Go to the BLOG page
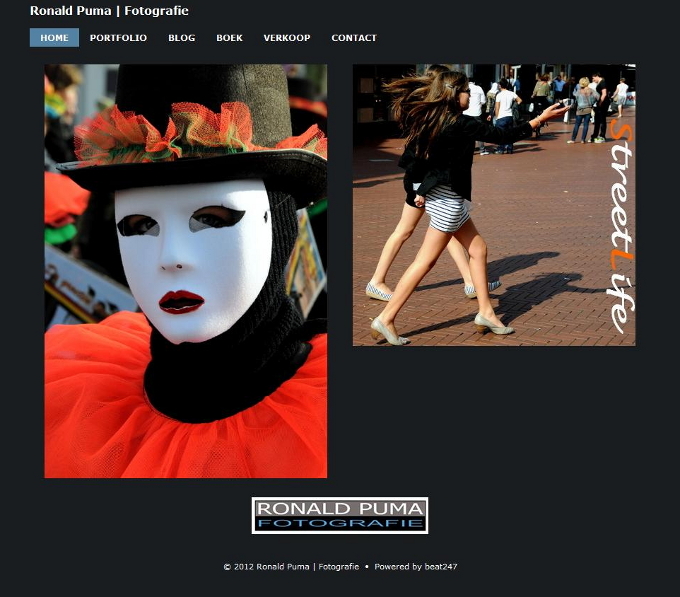680x597 pixels. (x=181, y=38)
